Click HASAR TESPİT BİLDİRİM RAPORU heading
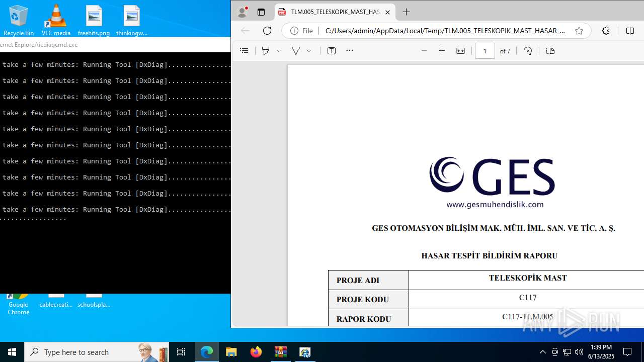 pyautogui.click(x=490, y=255)
